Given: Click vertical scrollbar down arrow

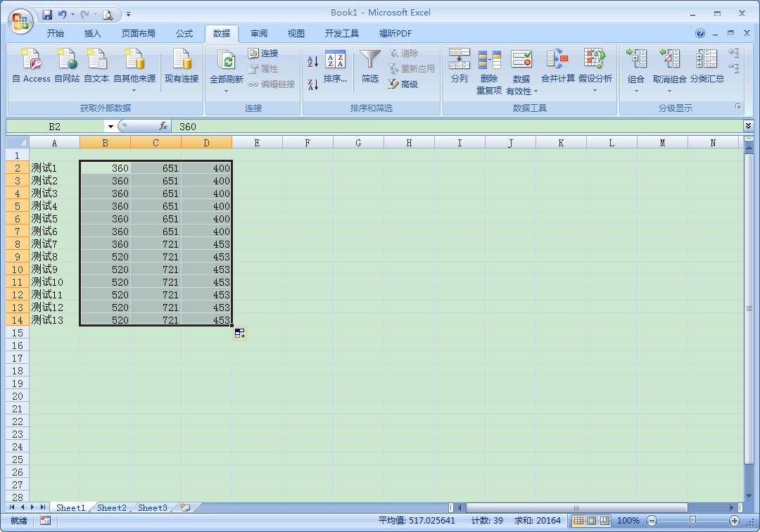Looking at the screenshot, I should point(749,496).
